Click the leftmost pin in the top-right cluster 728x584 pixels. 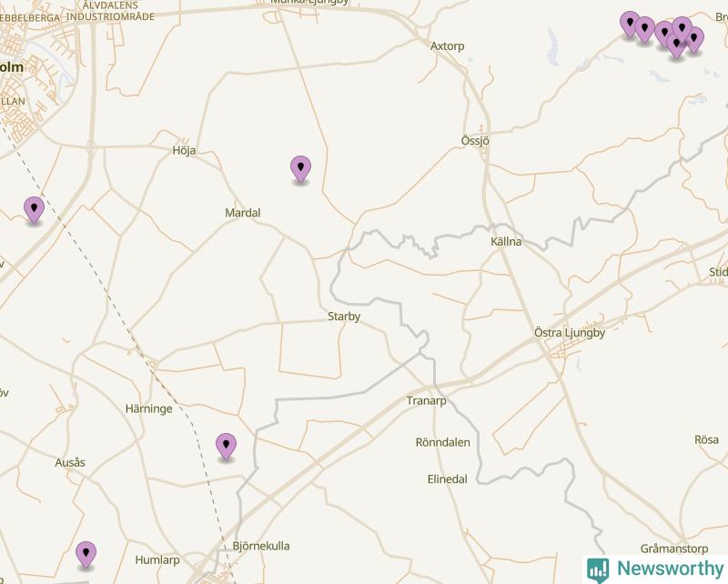click(630, 25)
